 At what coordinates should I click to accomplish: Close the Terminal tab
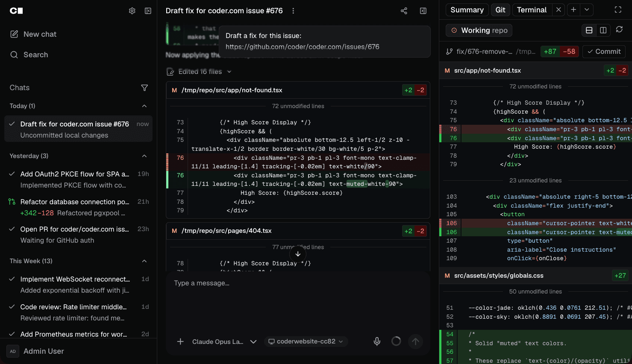point(558,10)
